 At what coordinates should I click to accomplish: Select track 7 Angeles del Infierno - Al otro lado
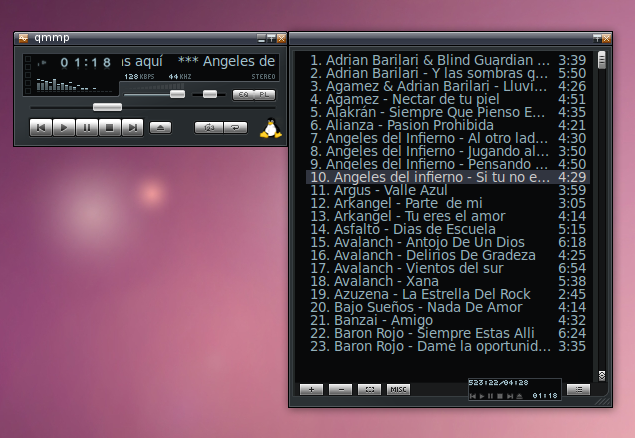[448, 138]
